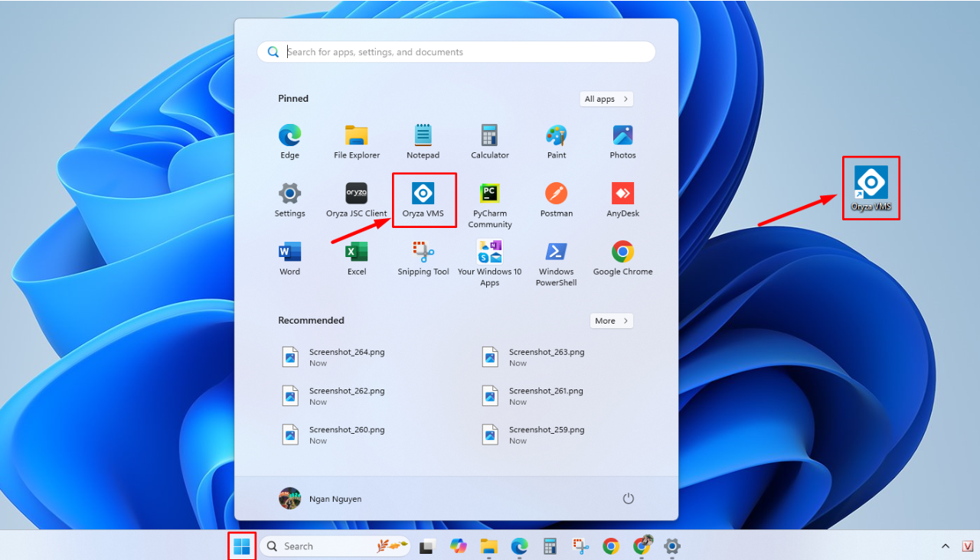
Task: Open Word from the Start menu
Action: point(289,258)
